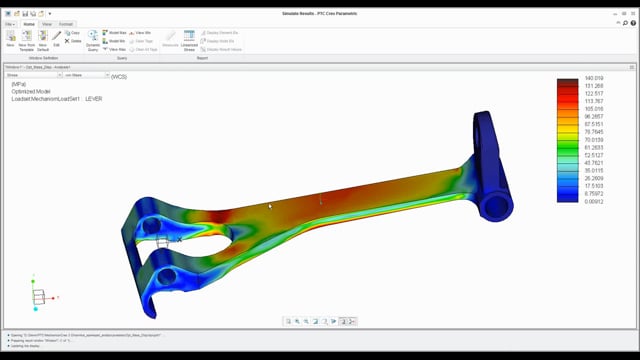Switch to the View ribbon tab
The height and width of the screenshot is (360, 640).
click(47, 24)
